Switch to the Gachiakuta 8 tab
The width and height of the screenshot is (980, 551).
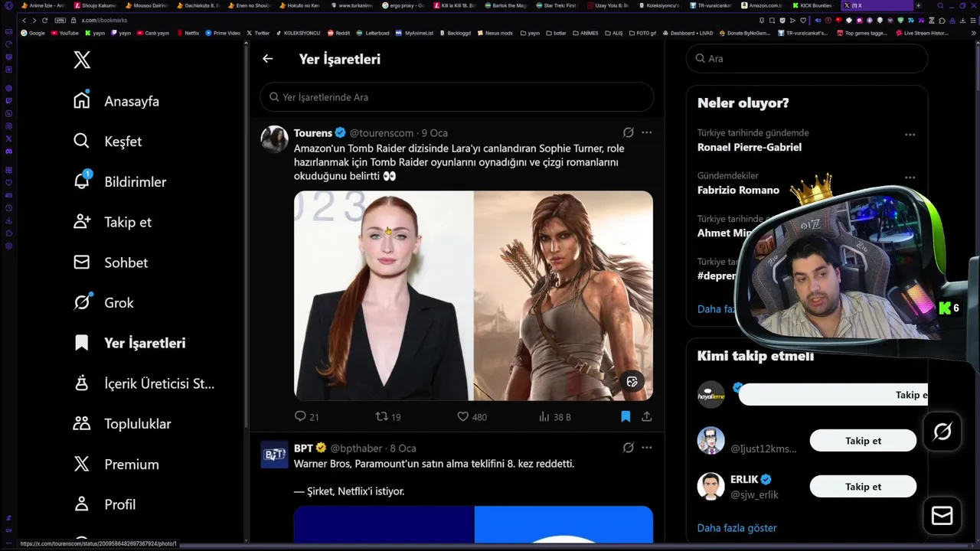click(201, 5)
